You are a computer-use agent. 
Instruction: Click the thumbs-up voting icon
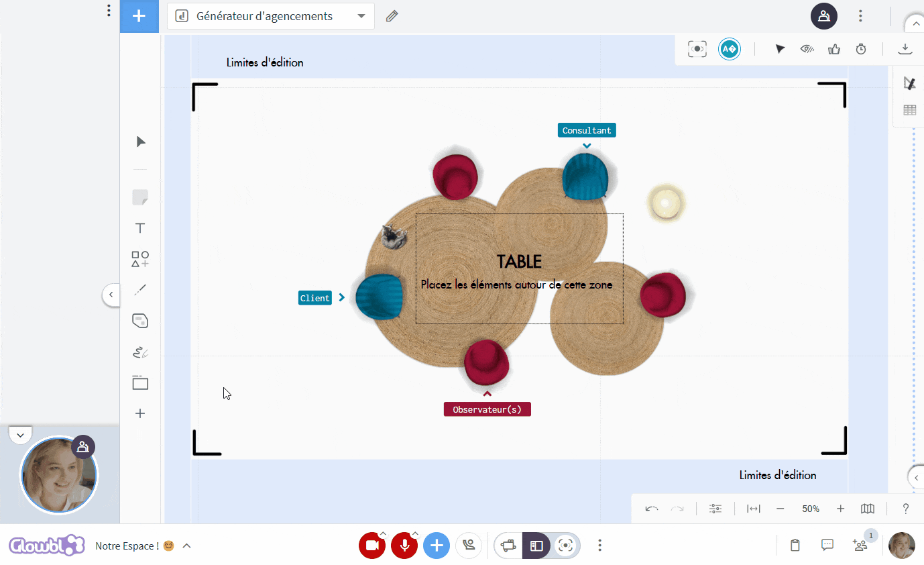tap(834, 49)
